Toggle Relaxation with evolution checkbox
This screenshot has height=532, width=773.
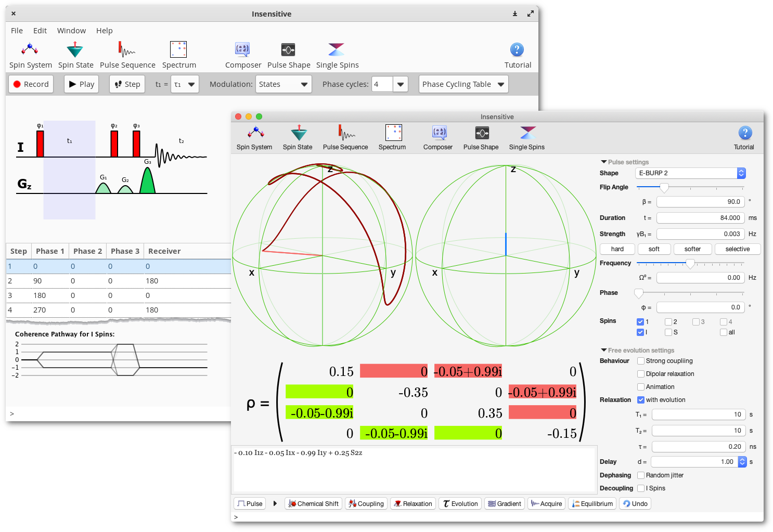[641, 400]
